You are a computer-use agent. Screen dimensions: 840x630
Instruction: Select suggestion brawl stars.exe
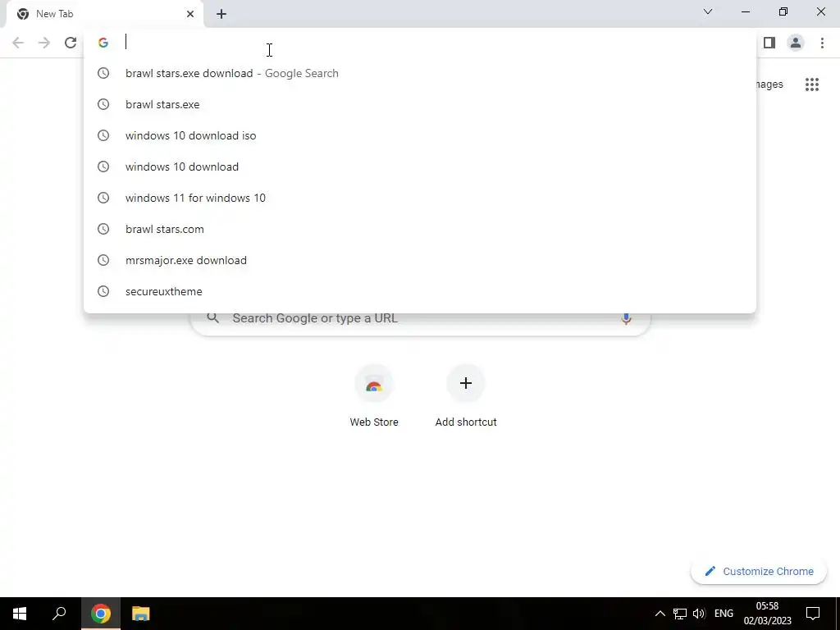pyautogui.click(x=420, y=104)
